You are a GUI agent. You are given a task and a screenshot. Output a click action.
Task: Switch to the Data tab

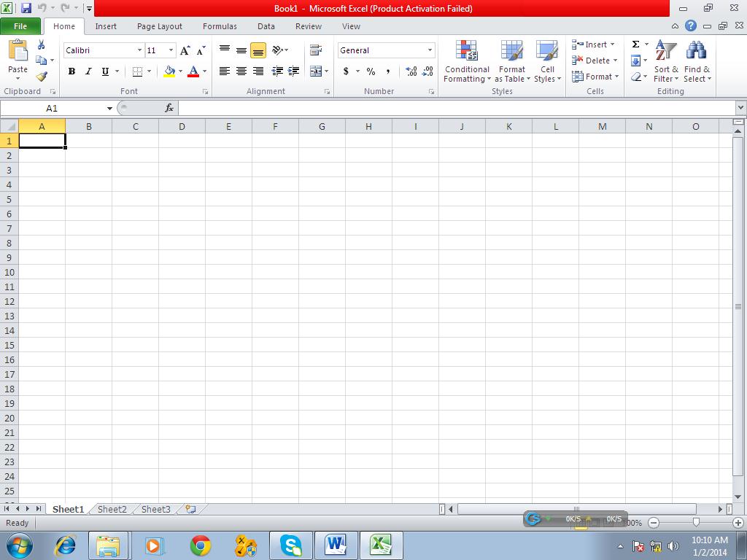[266, 26]
